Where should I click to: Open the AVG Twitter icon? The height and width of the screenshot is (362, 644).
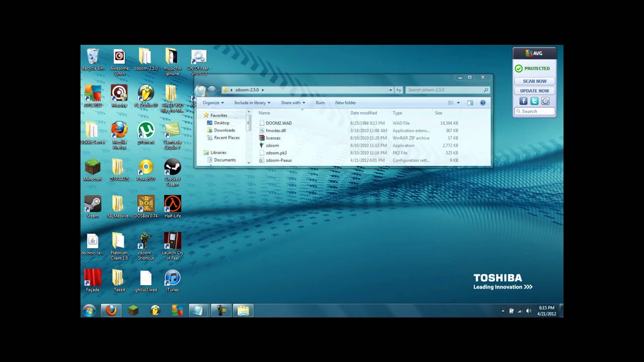point(534,101)
